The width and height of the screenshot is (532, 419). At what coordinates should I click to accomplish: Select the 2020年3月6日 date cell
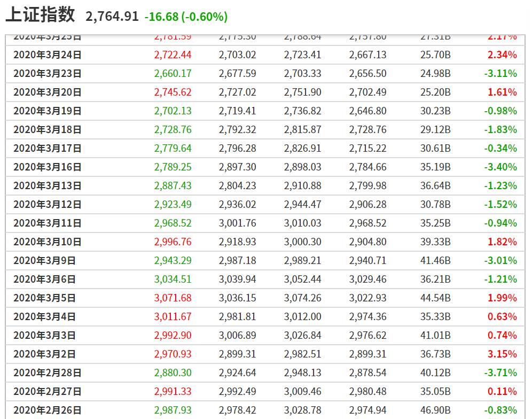(x=44, y=279)
